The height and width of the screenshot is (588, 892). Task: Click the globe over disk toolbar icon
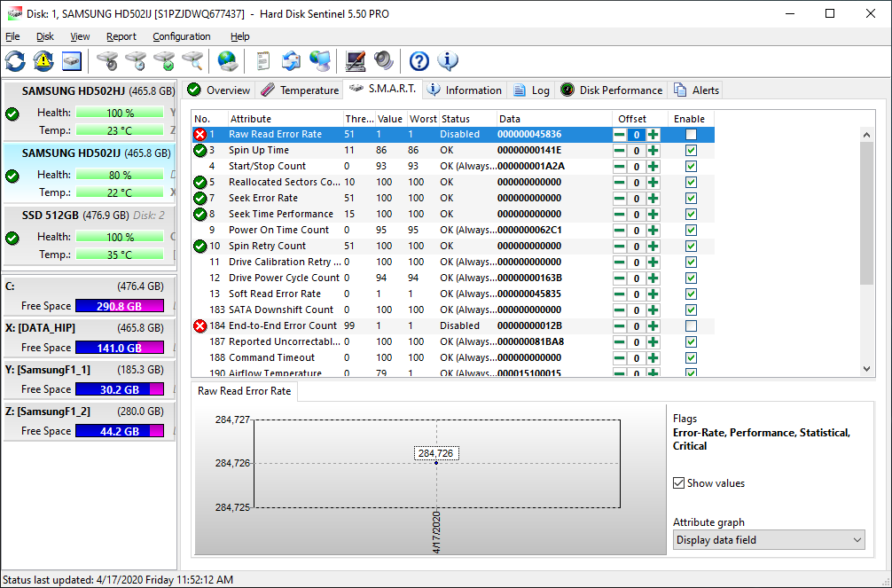(228, 61)
